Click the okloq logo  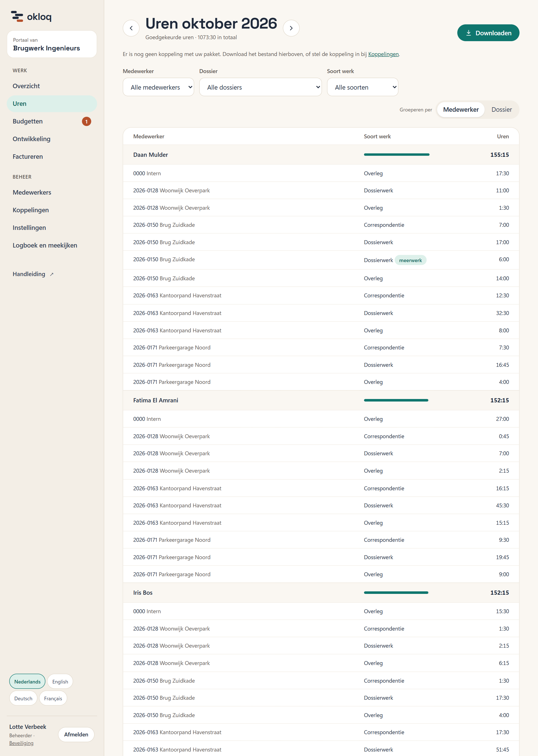coord(31,16)
